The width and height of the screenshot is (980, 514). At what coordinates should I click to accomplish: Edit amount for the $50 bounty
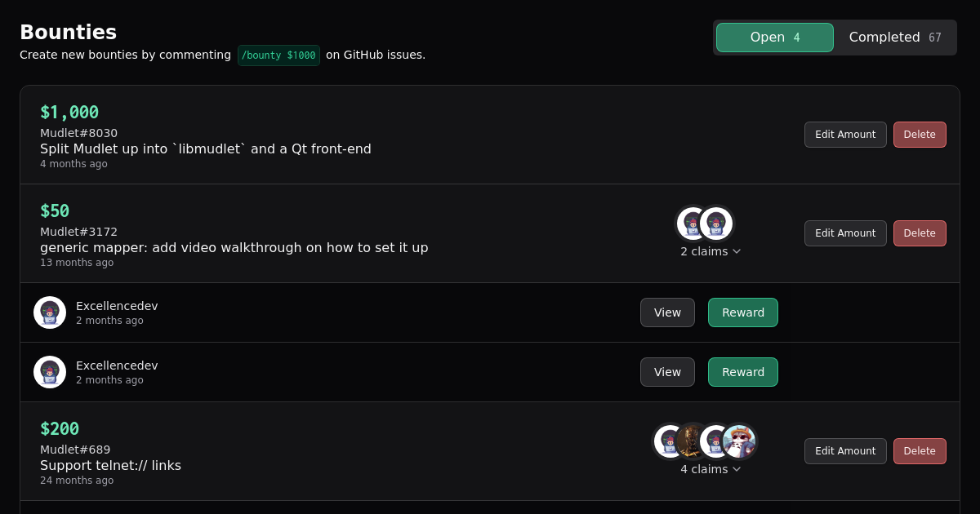pos(845,233)
